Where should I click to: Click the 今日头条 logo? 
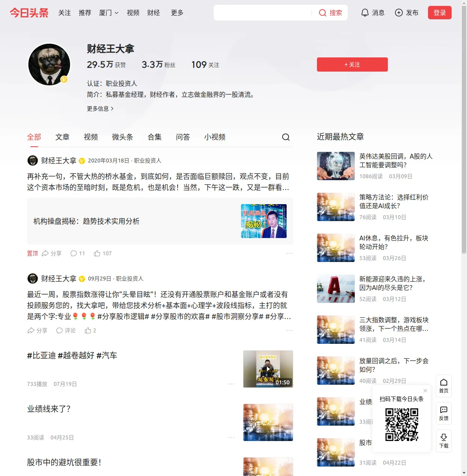29,13
